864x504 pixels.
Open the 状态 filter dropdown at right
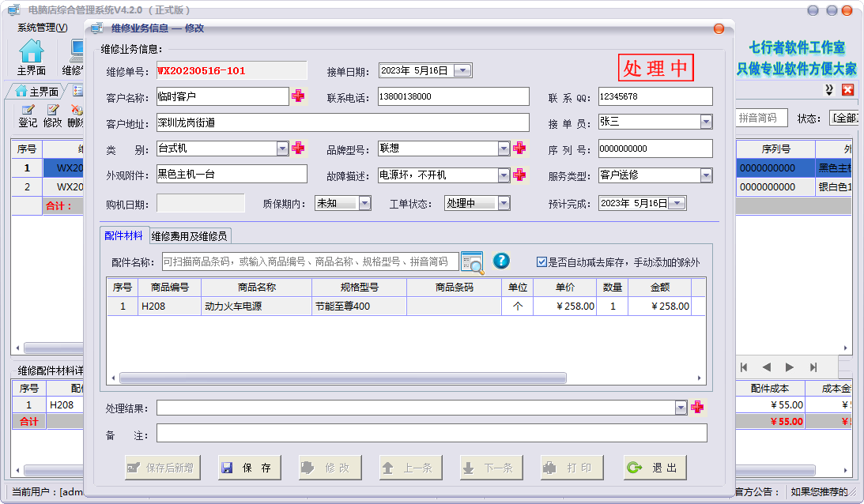coord(843,118)
